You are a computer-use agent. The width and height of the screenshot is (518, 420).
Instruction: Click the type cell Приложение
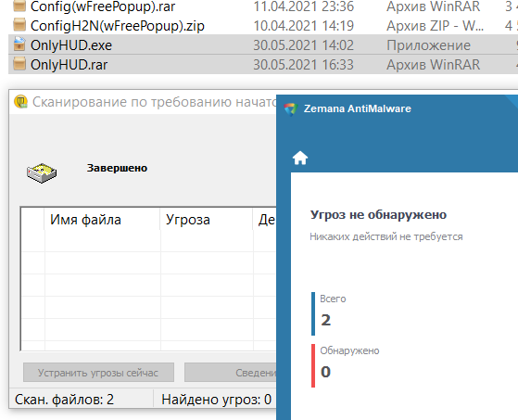click(428, 45)
